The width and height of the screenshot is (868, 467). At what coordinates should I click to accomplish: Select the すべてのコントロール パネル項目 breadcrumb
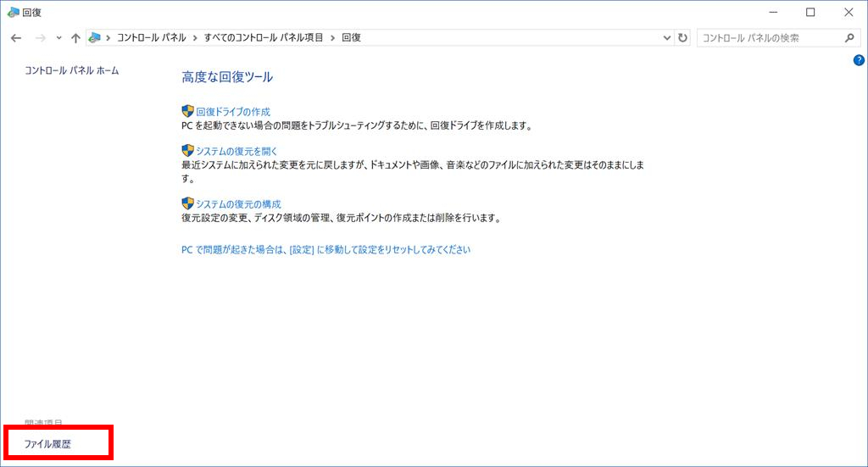point(264,38)
